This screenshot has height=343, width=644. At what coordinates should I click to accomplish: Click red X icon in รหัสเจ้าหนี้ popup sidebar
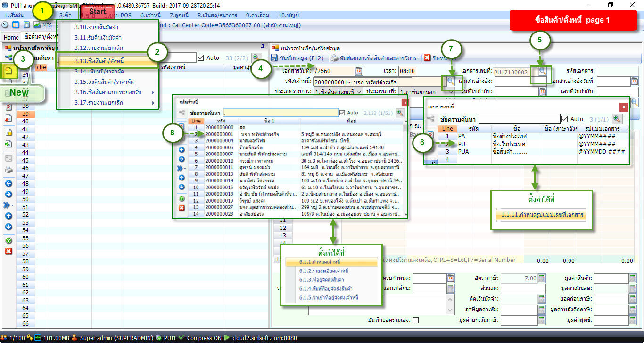(x=182, y=208)
